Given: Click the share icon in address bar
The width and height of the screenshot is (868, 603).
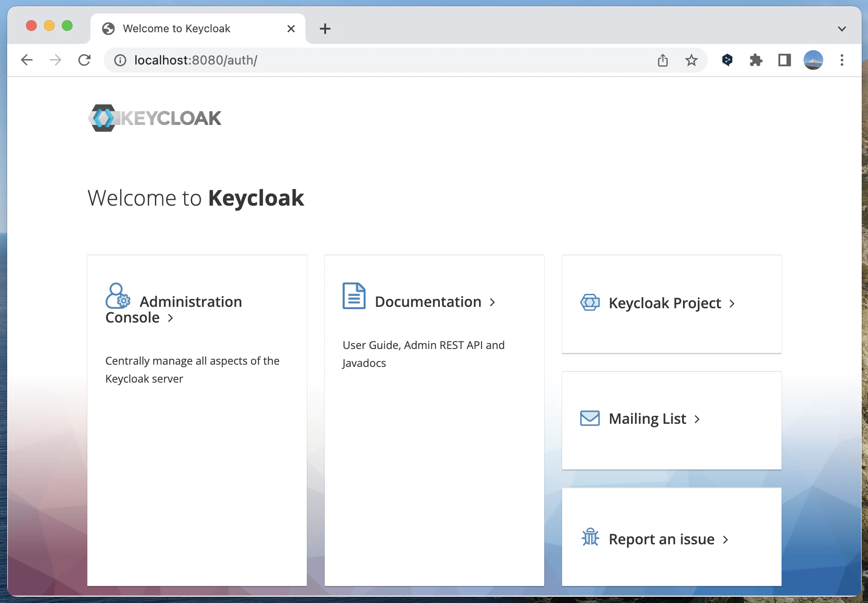Looking at the screenshot, I should [663, 60].
